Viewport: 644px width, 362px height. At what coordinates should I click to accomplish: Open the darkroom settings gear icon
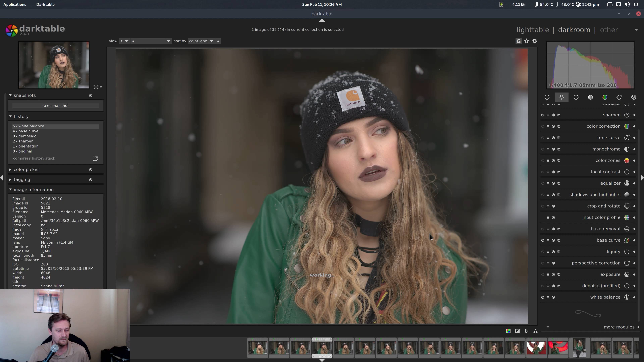click(534, 41)
